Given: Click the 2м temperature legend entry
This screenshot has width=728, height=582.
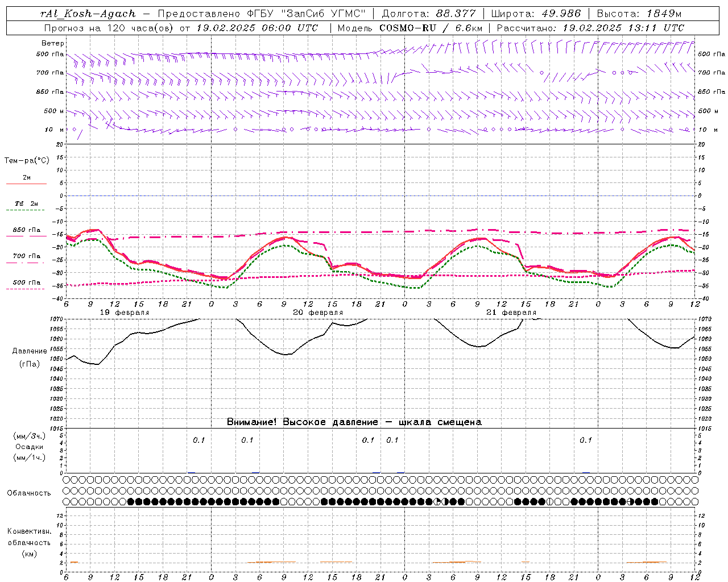Looking at the screenshot, I should (27, 178).
